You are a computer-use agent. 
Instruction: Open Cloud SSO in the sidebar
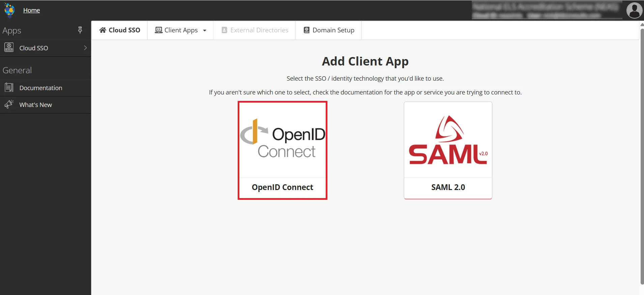[34, 48]
